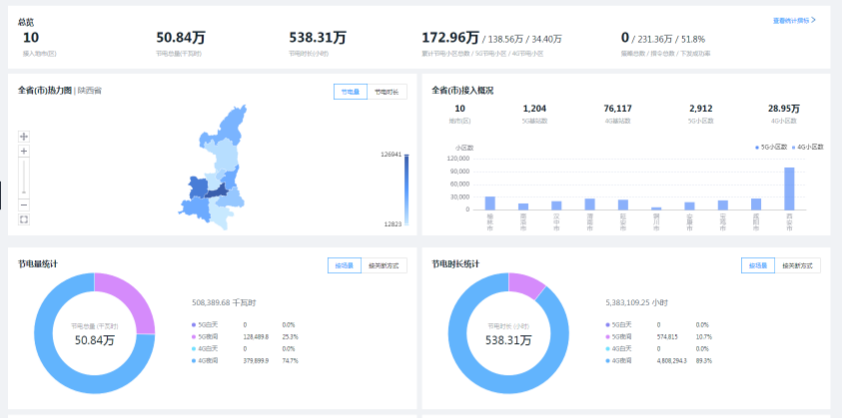
Task: Switch heat map to 节电时长 mode
Action: click(385, 91)
